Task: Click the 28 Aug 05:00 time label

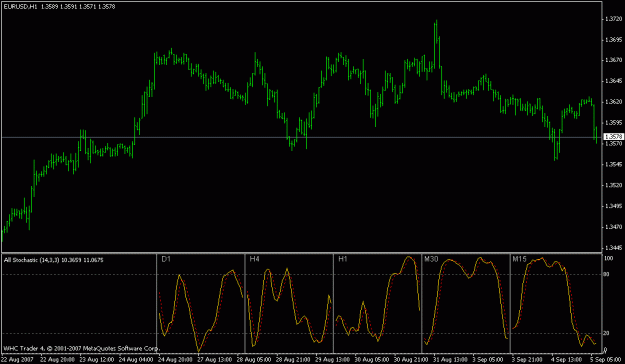Action: (x=254, y=360)
